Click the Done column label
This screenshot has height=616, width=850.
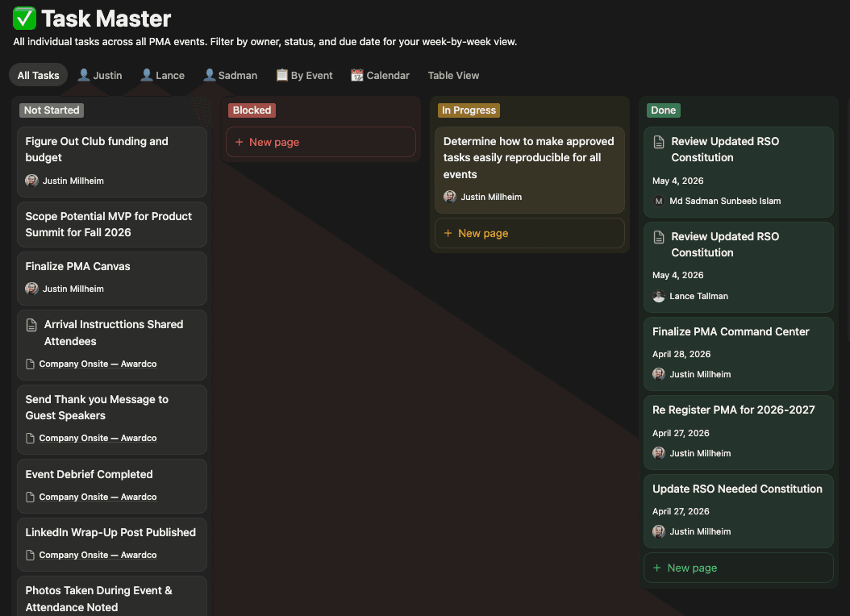pos(663,110)
